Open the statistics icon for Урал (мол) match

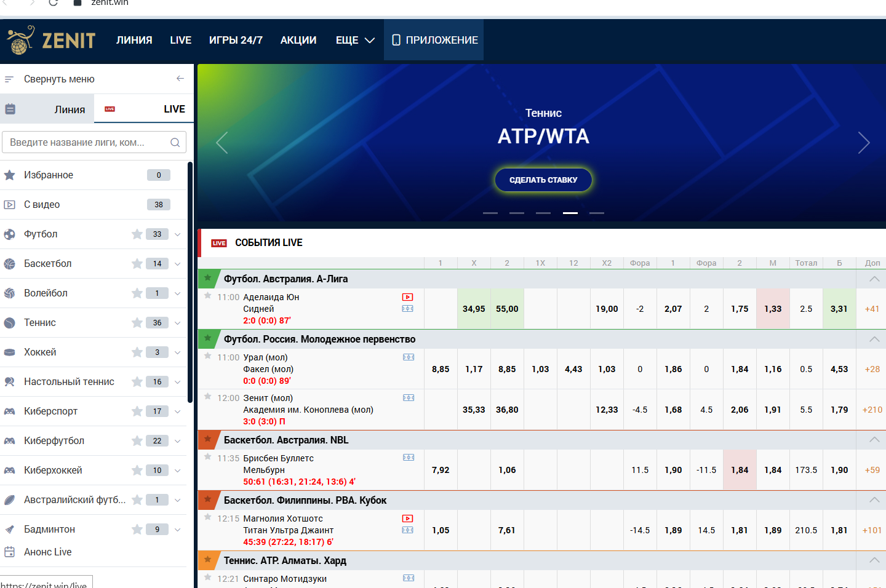(x=409, y=357)
